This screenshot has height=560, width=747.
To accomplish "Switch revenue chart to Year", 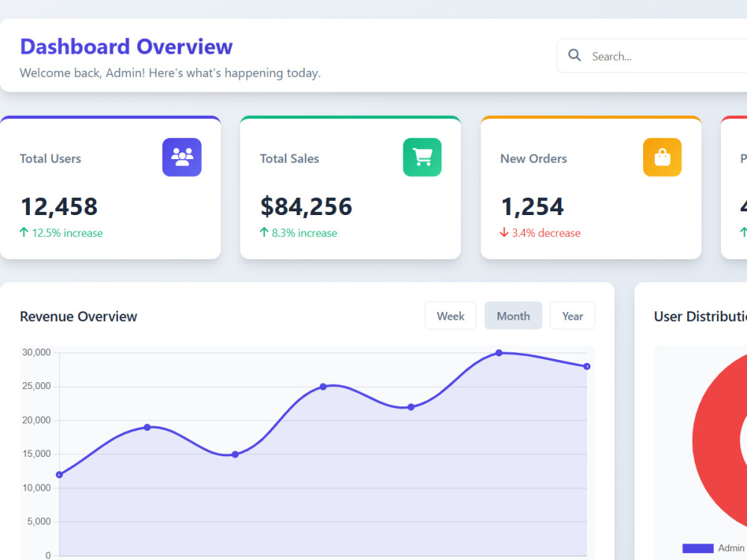I will pos(572,316).
